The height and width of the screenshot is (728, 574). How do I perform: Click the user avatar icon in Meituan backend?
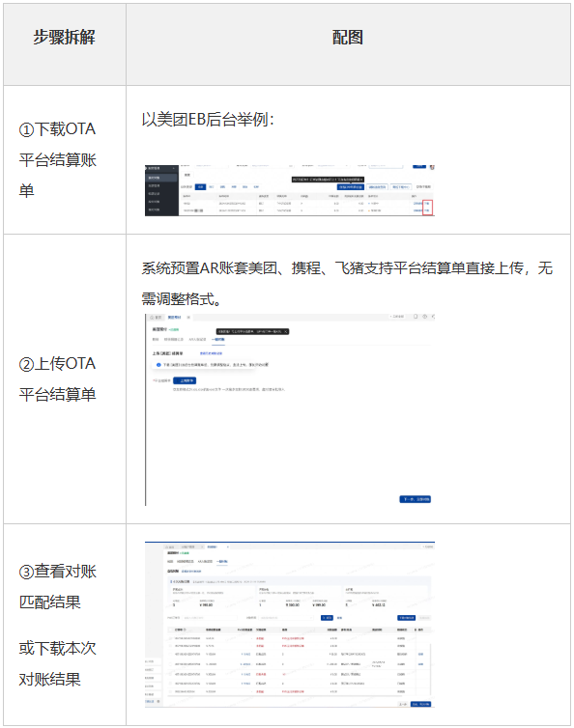point(432,167)
